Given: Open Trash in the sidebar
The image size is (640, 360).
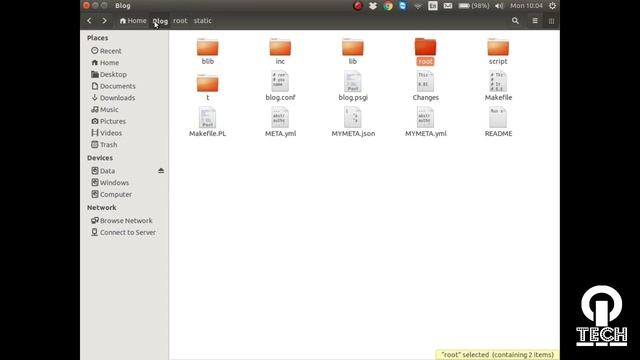Looking at the screenshot, I should coord(104,144).
